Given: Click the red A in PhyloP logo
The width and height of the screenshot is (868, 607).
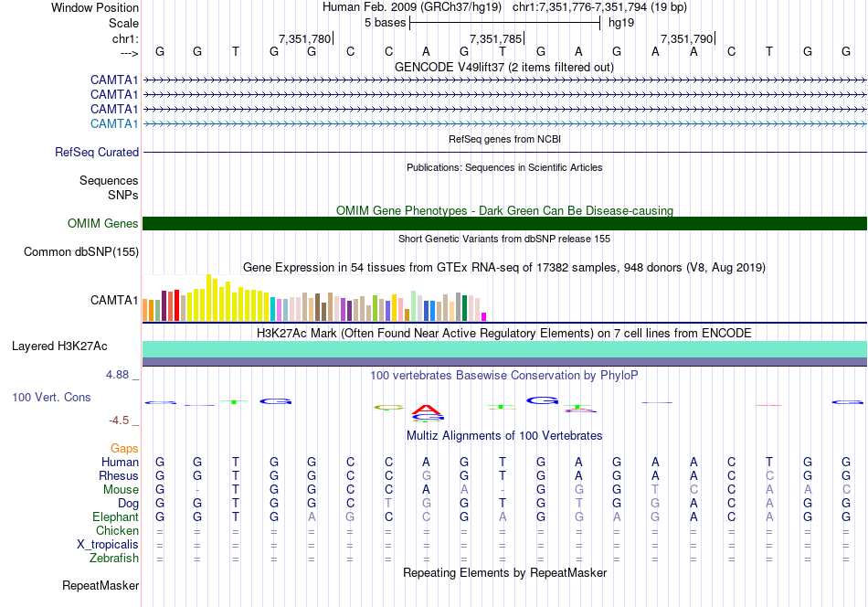Looking at the screenshot, I should 427,410.
